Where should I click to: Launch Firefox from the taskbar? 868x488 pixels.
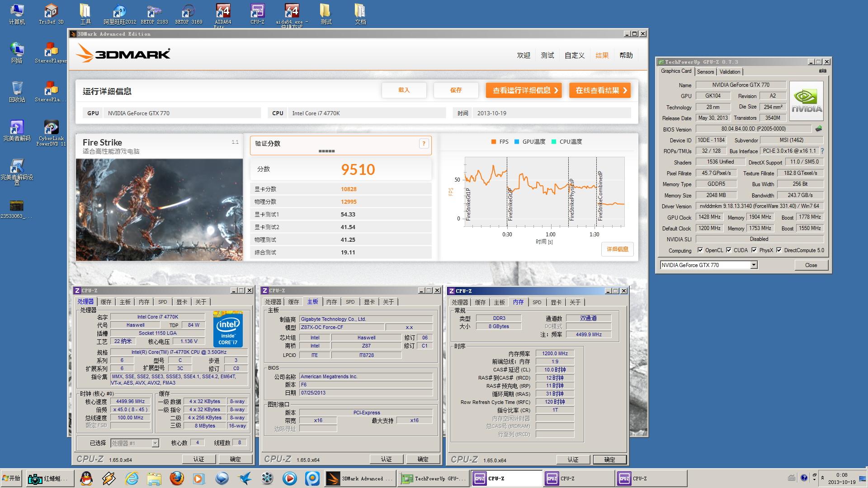coord(177,478)
